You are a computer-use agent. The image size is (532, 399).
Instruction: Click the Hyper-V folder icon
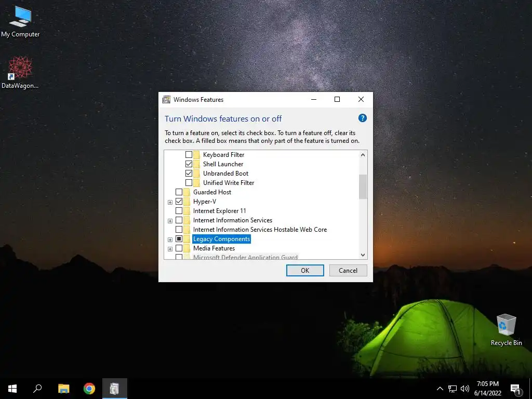tap(187, 202)
